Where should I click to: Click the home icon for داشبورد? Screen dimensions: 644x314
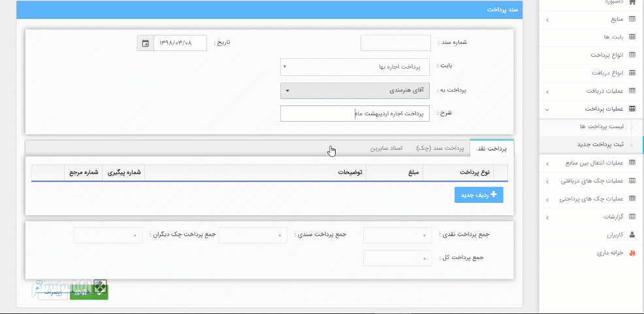pyautogui.click(x=632, y=2)
